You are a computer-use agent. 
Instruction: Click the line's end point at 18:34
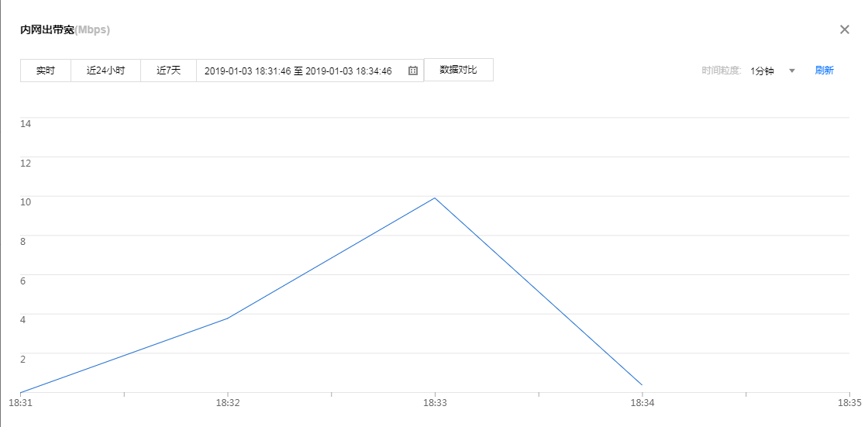click(x=642, y=385)
